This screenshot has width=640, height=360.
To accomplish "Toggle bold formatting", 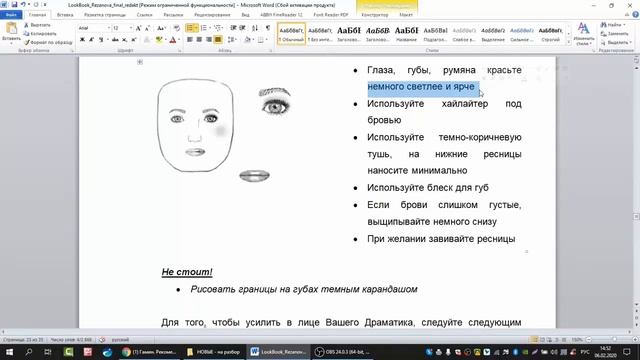I will tap(82, 40).
